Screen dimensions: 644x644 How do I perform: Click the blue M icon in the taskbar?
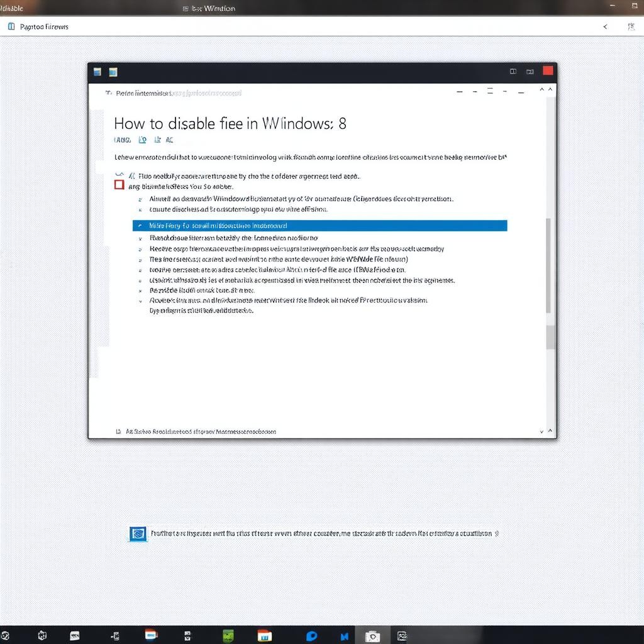point(345,636)
